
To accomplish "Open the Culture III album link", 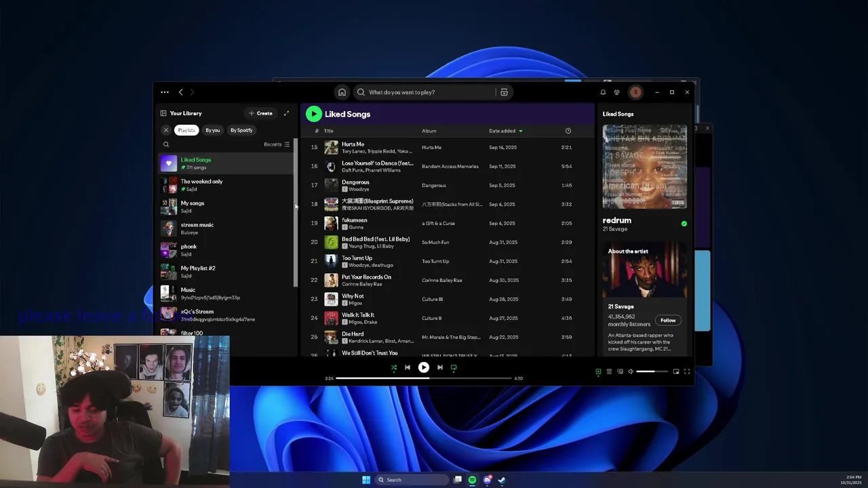I will [x=432, y=299].
